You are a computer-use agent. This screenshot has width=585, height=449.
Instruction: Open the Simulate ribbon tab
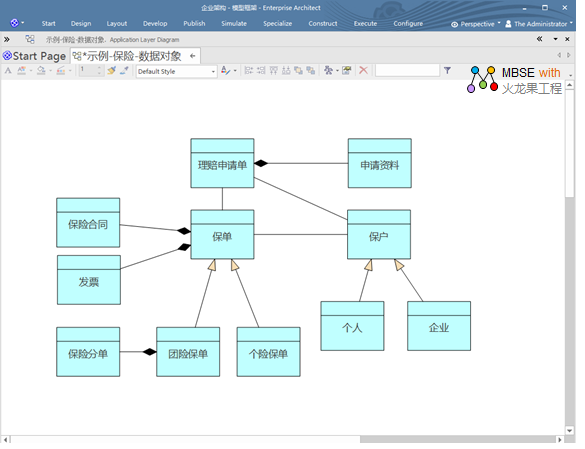point(234,24)
